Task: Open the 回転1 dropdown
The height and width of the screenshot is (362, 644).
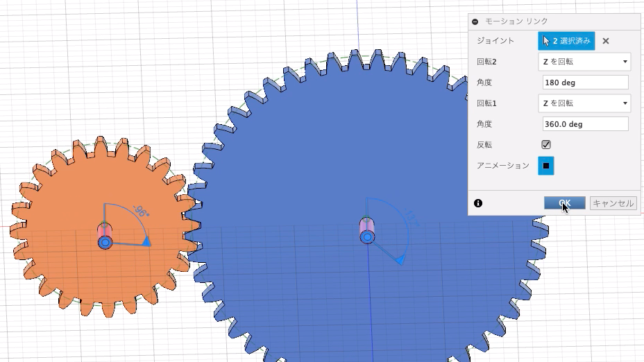Action: point(584,103)
